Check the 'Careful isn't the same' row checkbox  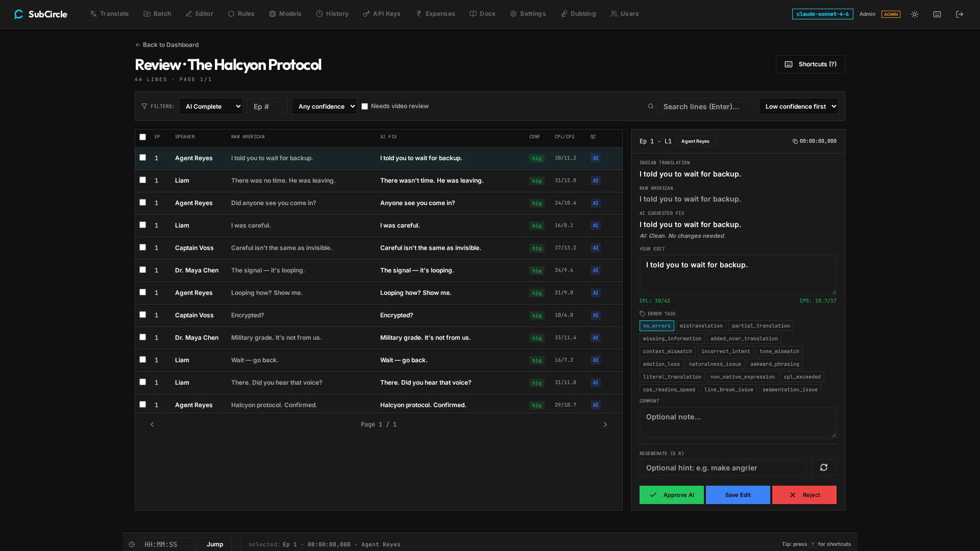(x=142, y=247)
